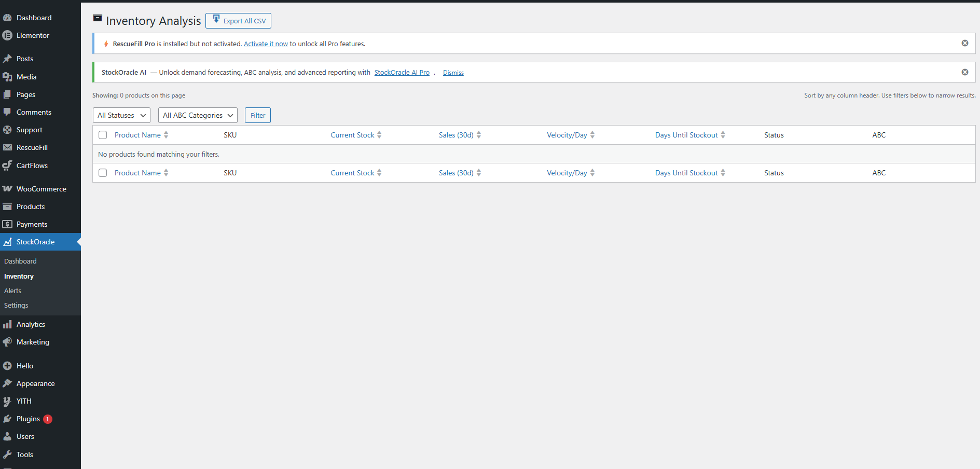Click the Activate it now link
Image resolution: width=980 pixels, height=469 pixels.
click(266, 44)
